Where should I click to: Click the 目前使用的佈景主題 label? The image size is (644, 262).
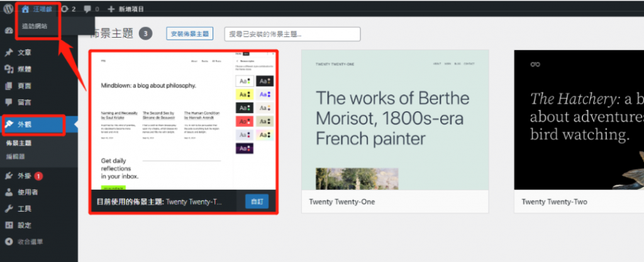click(130, 202)
